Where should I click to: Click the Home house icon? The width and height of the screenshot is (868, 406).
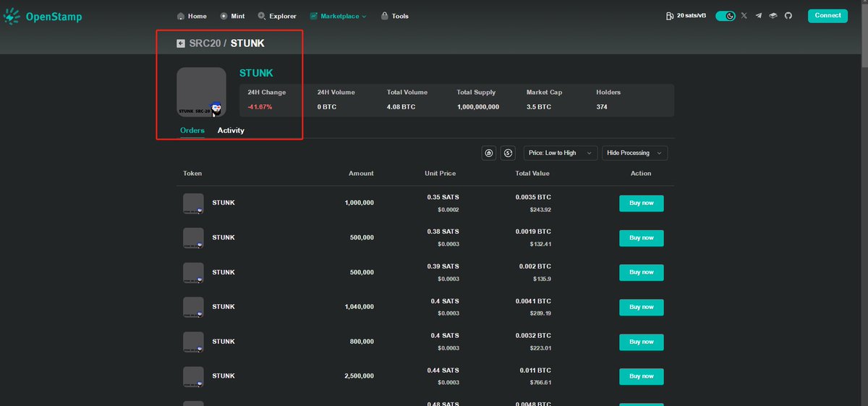[x=180, y=16]
